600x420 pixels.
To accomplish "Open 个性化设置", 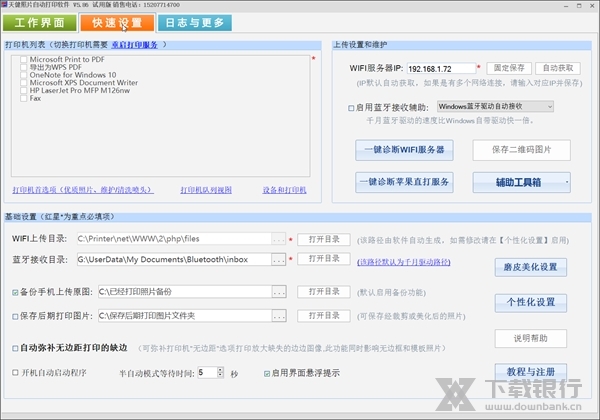I will pyautogui.click(x=530, y=303).
